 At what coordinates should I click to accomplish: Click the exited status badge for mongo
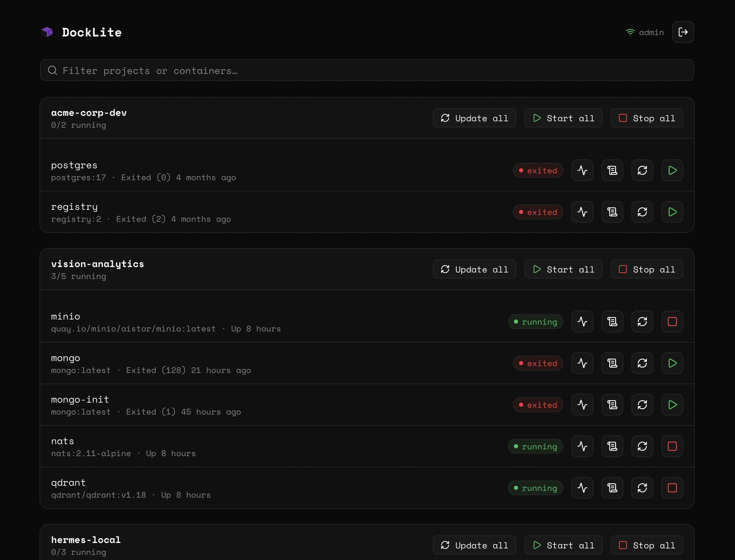click(538, 363)
